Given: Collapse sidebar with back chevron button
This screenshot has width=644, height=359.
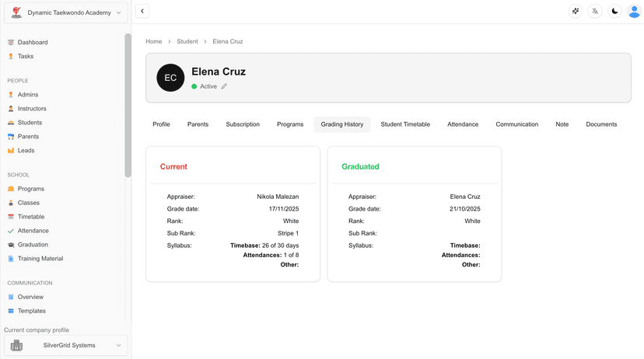Looking at the screenshot, I should click(x=142, y=12).
